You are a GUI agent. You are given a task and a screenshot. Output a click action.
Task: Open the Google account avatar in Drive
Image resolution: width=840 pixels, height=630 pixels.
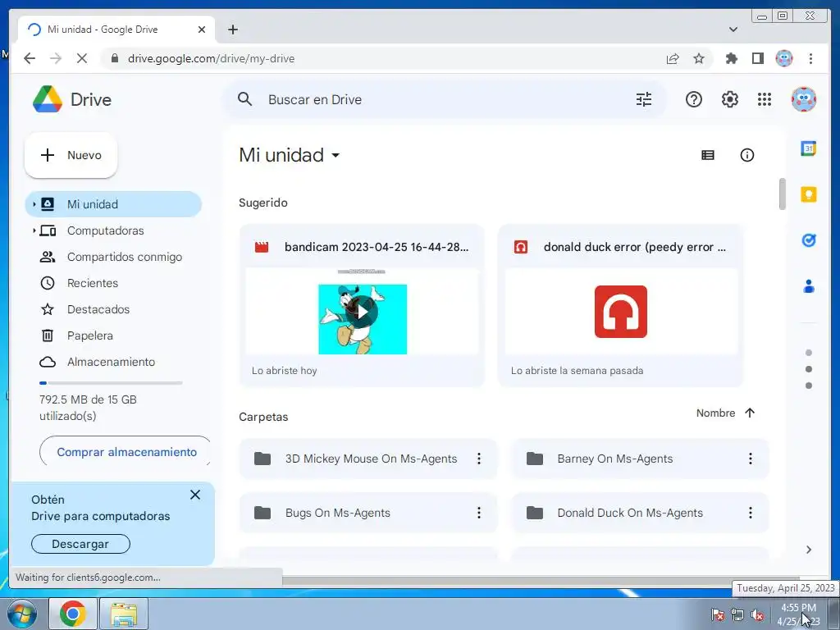pyautogui.click(x=803, y=99)
